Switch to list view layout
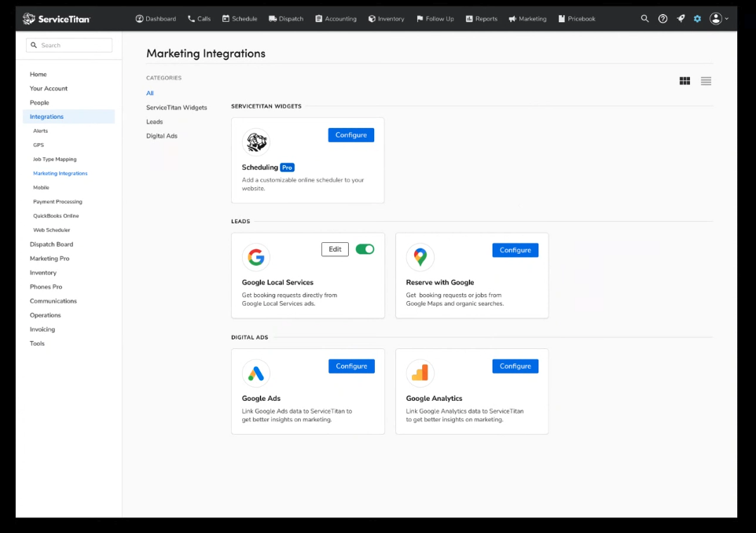This screenshot has height=533, width=756. [706, 80]
